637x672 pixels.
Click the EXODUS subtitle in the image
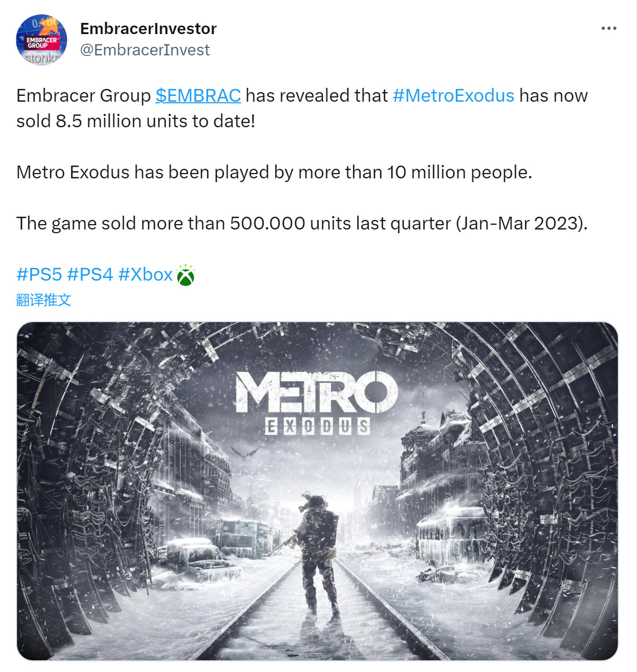coord(317,426)
